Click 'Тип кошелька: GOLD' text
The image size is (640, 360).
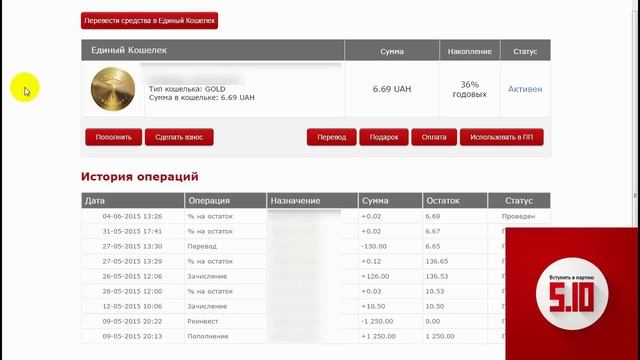(x=187, y=89)
